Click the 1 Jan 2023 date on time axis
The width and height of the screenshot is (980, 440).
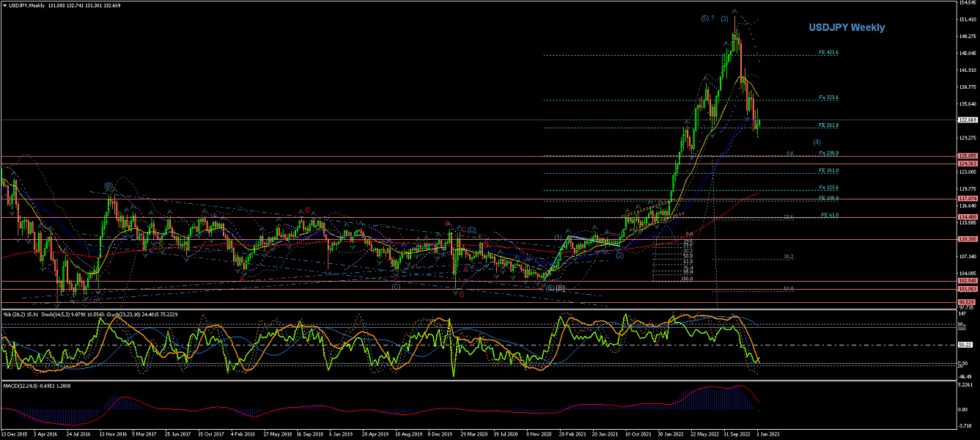pyautogui.click(x=769, y=434)
